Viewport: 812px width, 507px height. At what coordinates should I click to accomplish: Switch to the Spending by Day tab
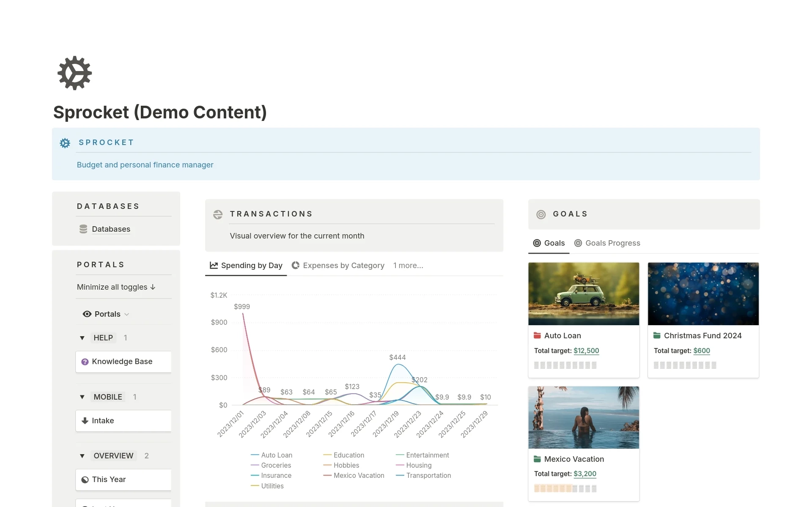click(246, 266)
